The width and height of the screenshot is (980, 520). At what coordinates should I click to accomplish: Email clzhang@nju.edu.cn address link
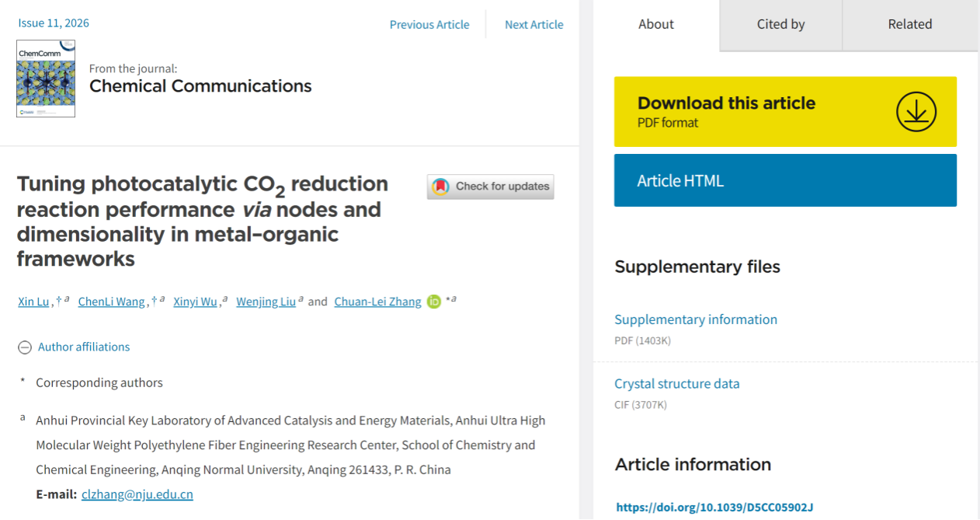(137, 494)
